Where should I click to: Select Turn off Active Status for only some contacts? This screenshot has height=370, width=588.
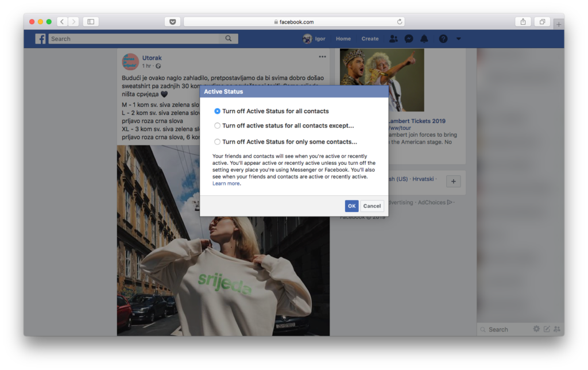pos(217,142)
